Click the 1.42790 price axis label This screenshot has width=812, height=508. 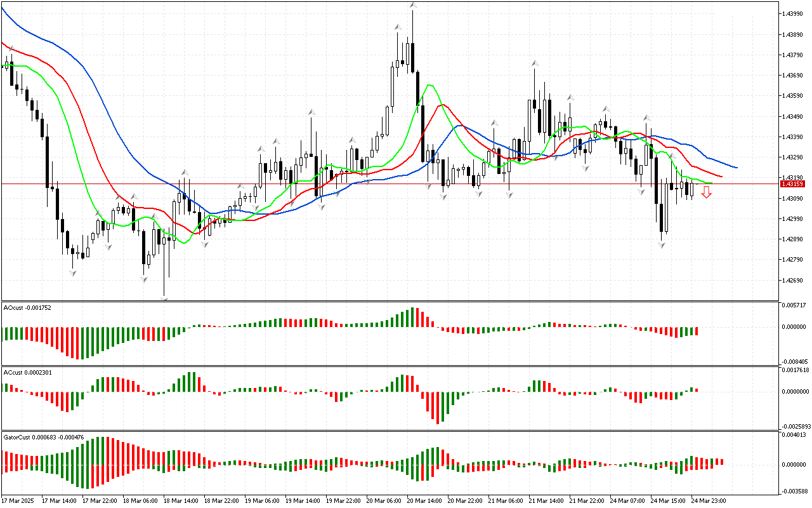(x=794, y=260)
